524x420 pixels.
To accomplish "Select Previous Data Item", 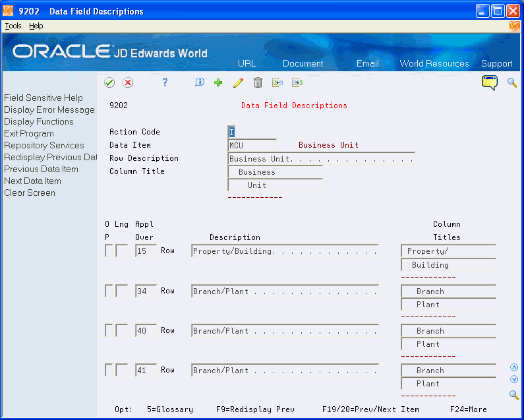I will point(41,169).
